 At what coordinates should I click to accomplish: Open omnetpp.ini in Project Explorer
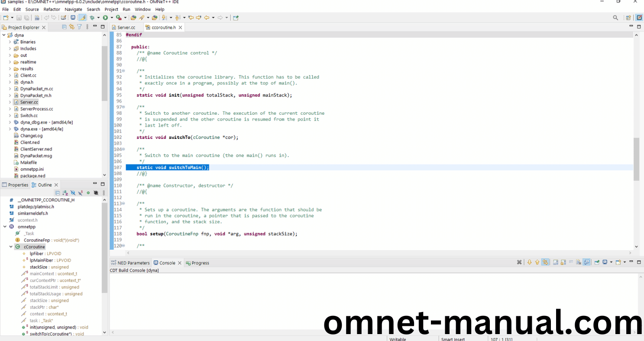32,169
